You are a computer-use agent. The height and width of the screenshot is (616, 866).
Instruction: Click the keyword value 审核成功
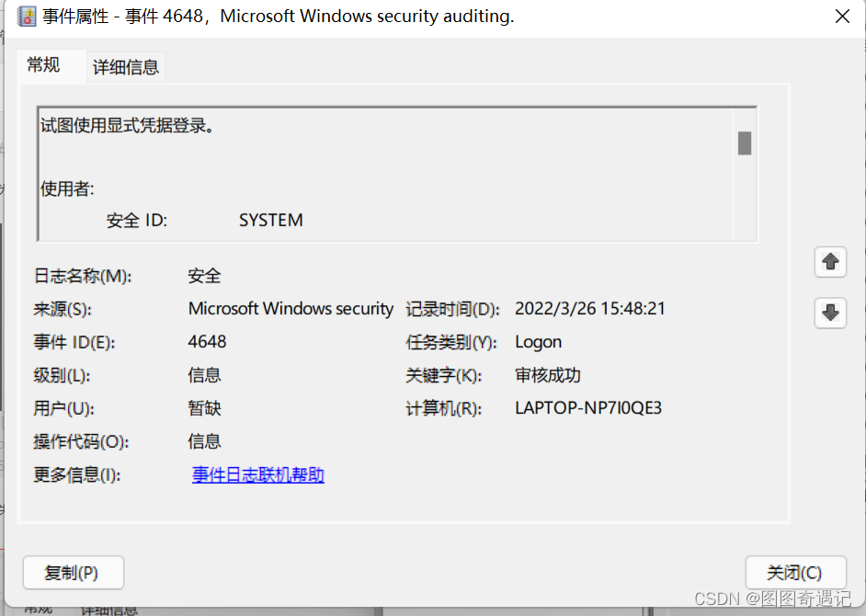(x=548, y=375)
